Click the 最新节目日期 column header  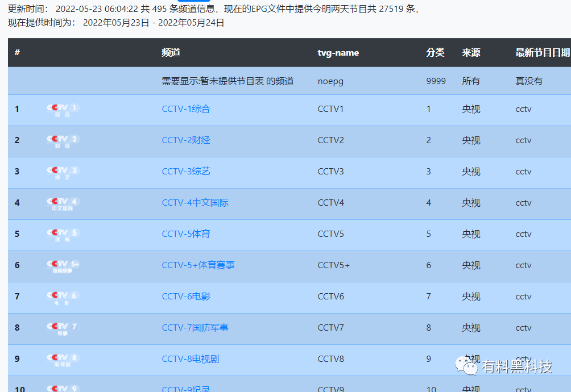click(x=543, y=53)
